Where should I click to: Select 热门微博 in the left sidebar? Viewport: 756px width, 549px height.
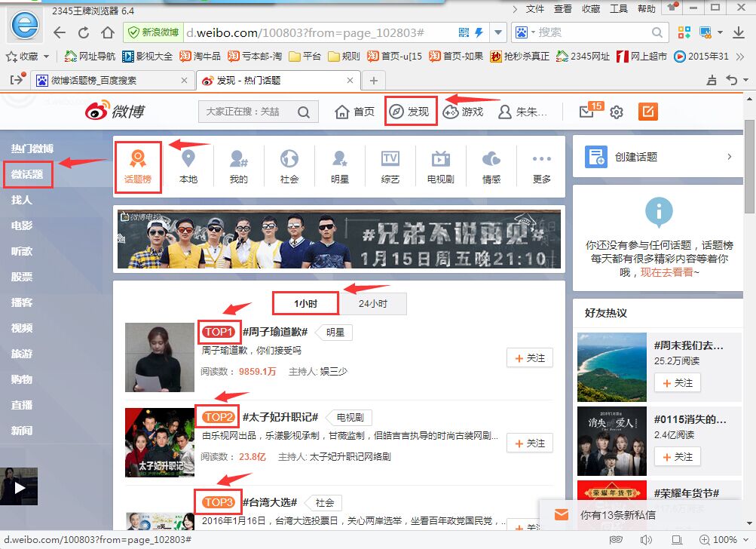32,149
